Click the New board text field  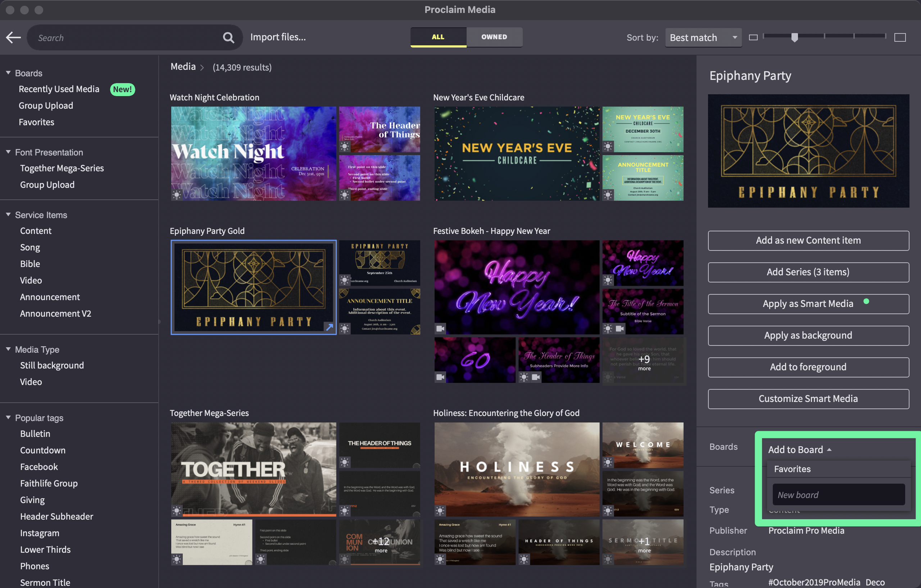(838, 495)
